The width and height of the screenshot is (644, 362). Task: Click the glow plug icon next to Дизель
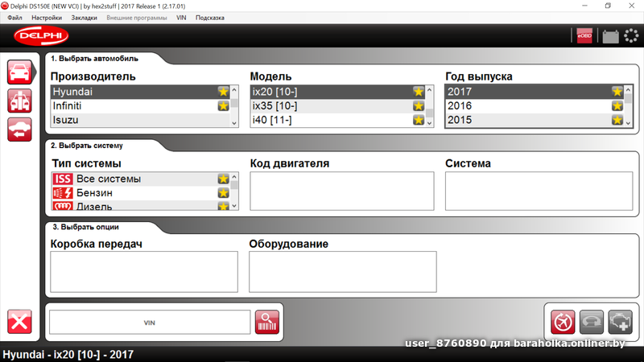pos(63,206)
